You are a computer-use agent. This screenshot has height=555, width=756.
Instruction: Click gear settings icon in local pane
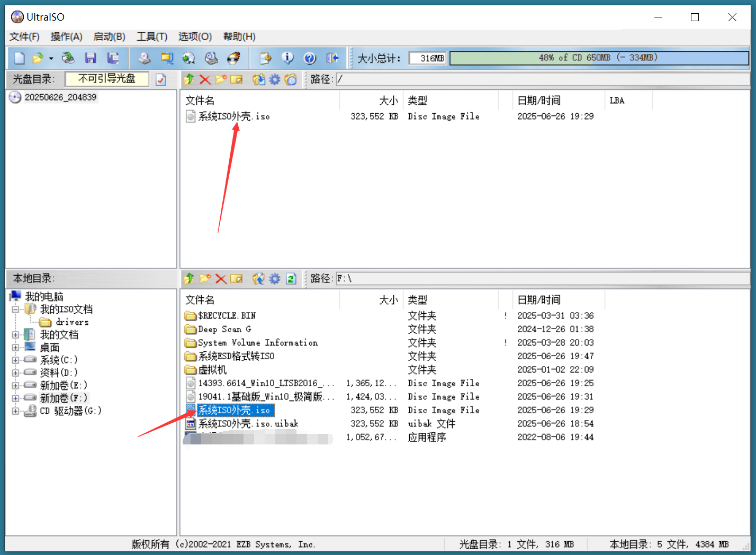(275, 279)
